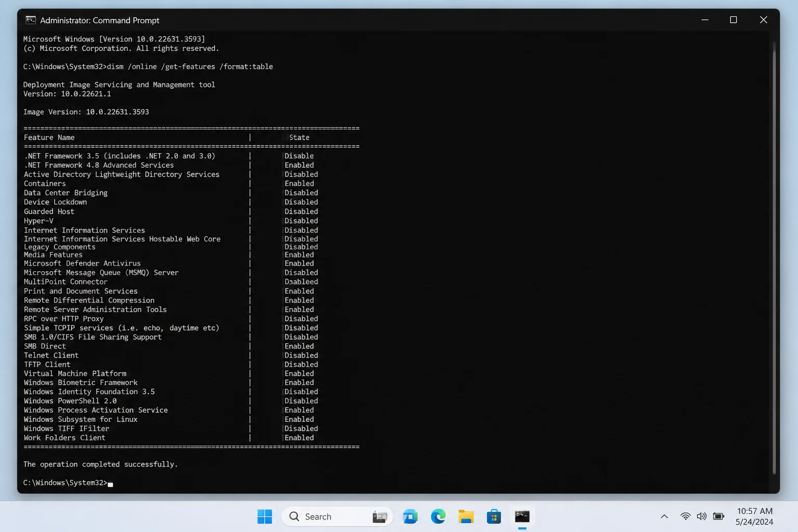Open File Explorer from the taskbar
798x532 pixels.
(466, 516)
